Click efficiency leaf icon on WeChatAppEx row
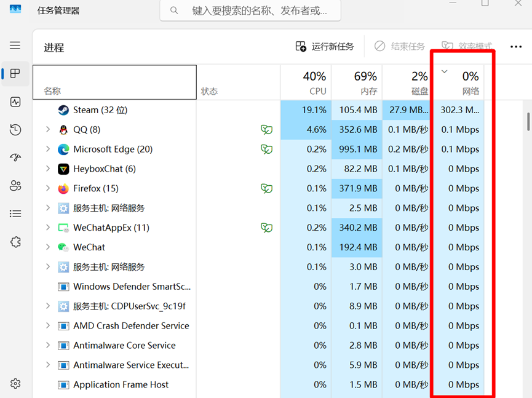The image size is (532, 398). pyautogui.click(x=267, y=228)
